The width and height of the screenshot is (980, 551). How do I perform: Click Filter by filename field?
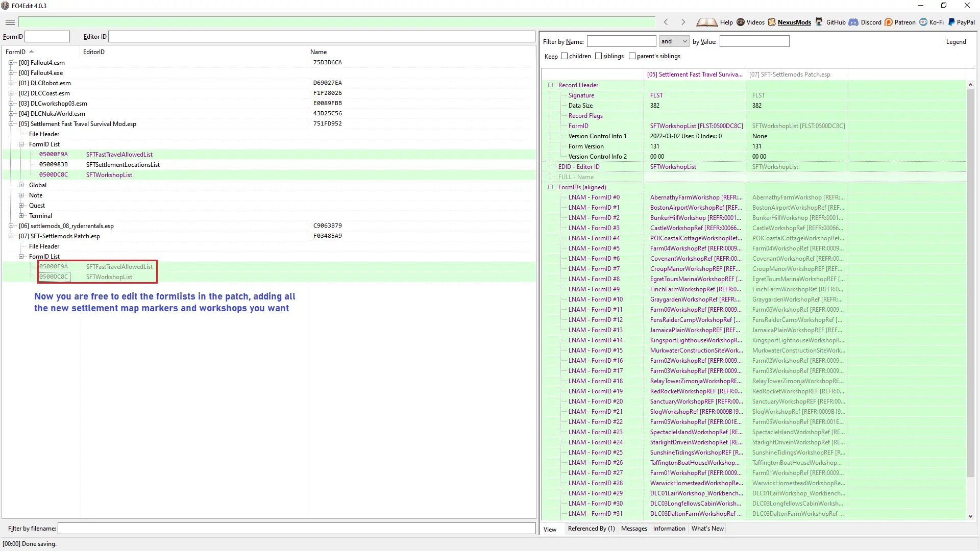point(297,529)
